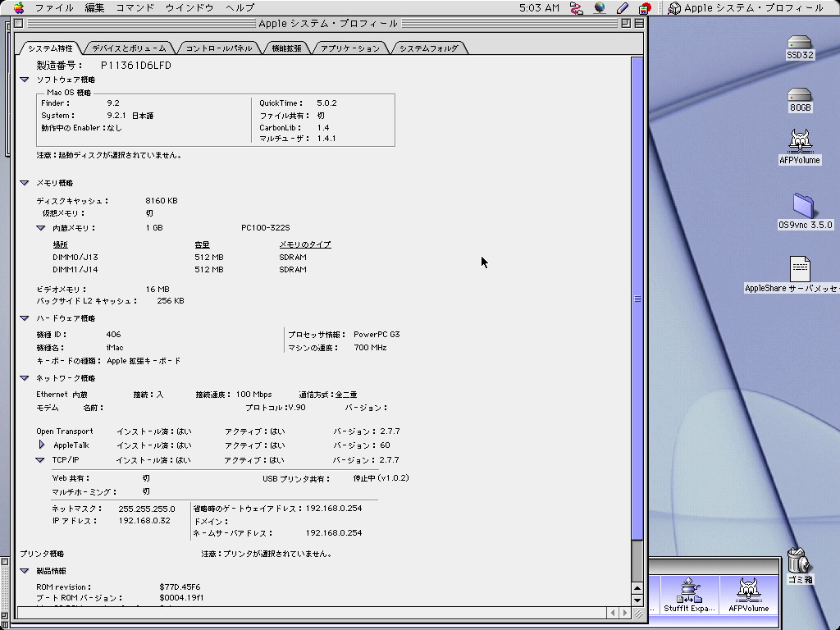Click the 700 MHz machine speed value

point(370,348)
